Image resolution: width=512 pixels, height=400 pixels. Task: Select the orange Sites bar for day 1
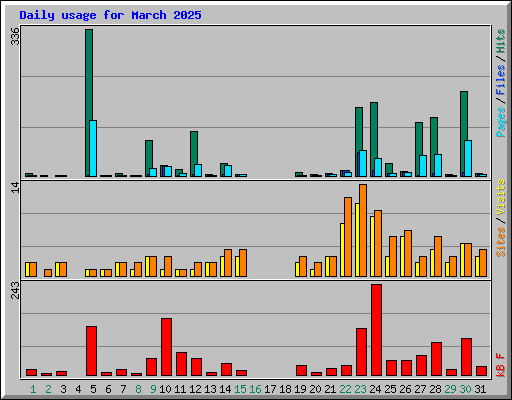pyautogui.click(x=33, y=269)
